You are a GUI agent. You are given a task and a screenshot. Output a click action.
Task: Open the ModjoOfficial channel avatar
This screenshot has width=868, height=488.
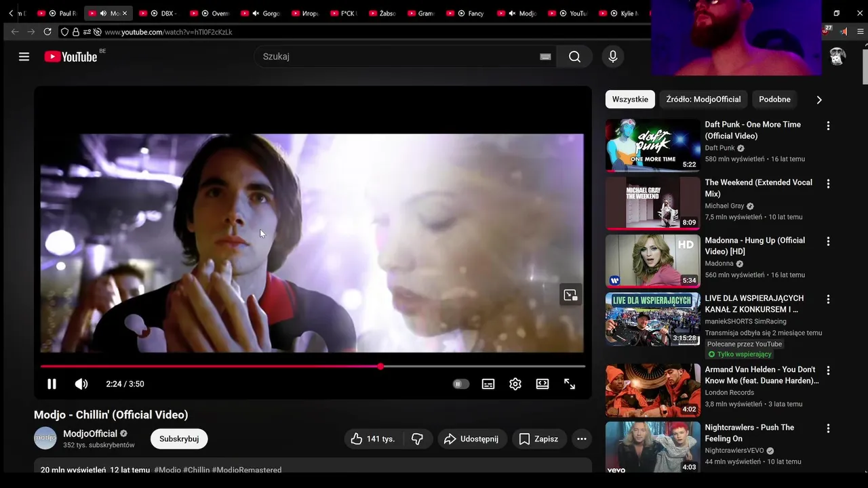(45, 439)
